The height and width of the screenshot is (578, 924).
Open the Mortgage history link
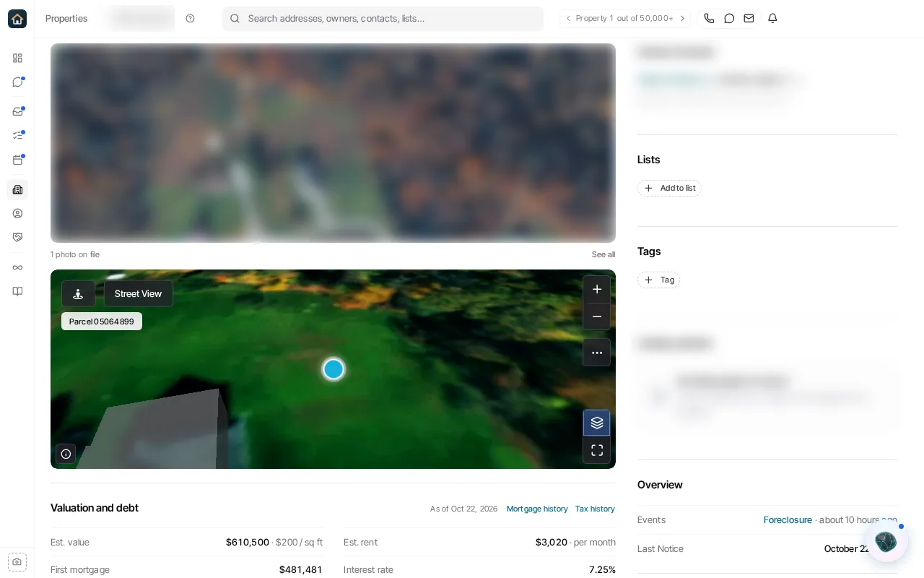point(537,509)
